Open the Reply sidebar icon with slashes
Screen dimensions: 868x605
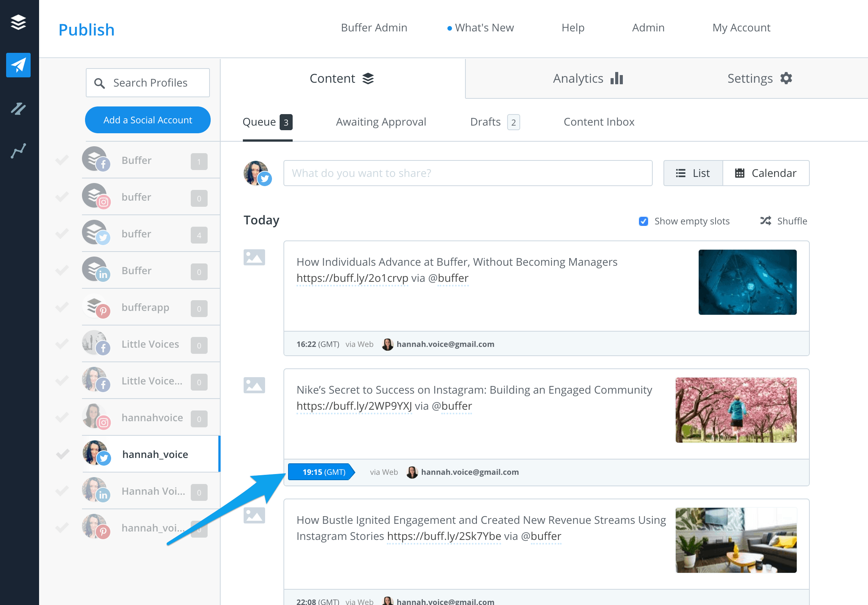click(x=18, y=109)
